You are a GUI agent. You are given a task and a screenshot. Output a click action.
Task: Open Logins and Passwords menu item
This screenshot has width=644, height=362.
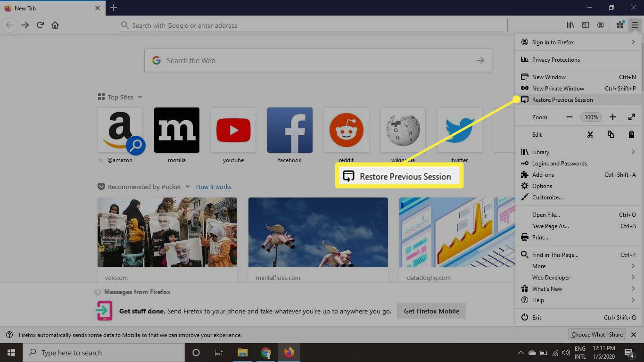578,163
